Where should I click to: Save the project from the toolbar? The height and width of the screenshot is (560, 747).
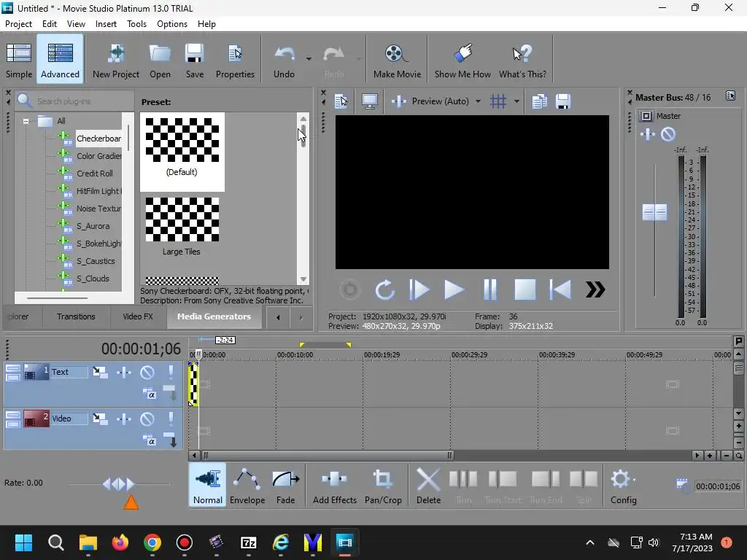[194, 60]
